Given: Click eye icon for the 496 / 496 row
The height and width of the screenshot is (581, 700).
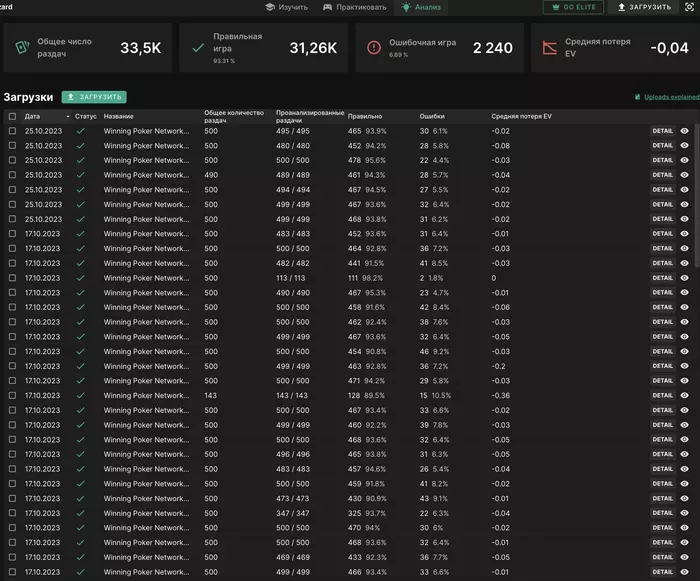Looking at the screenshot, I should (684, 454).
